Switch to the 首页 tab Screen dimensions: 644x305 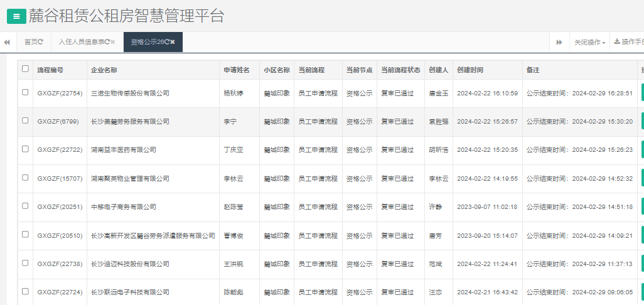pyautogui.click(x=34, y=42)
